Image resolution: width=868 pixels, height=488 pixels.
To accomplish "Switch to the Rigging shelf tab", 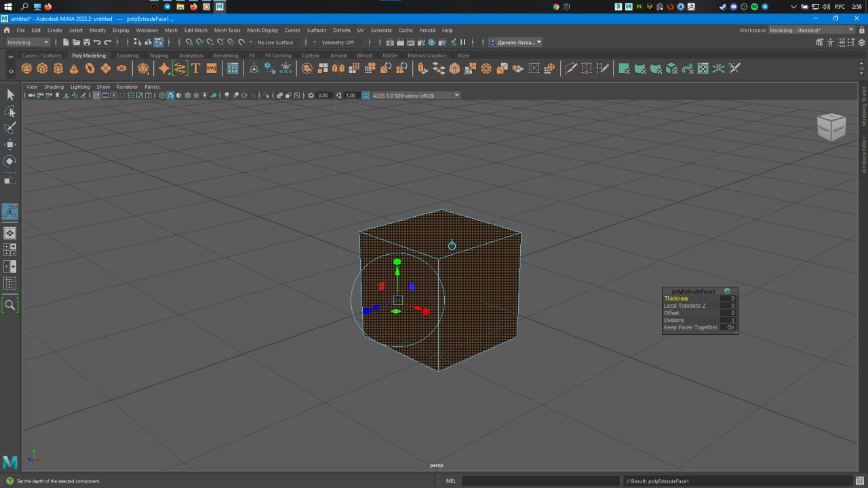I will [x=159, y=56].
